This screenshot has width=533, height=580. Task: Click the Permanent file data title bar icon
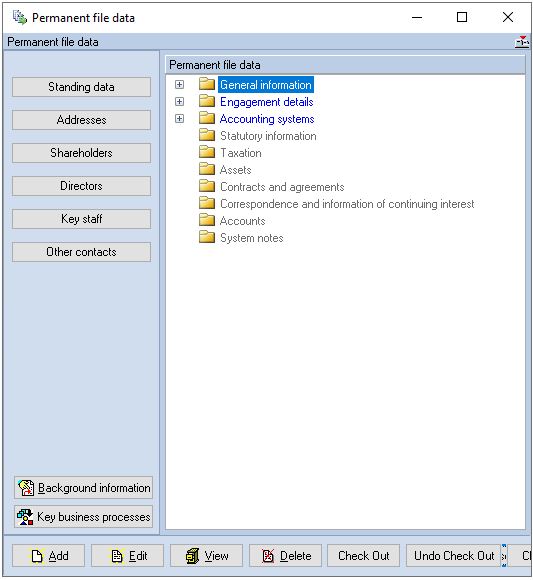coord(20,17)
